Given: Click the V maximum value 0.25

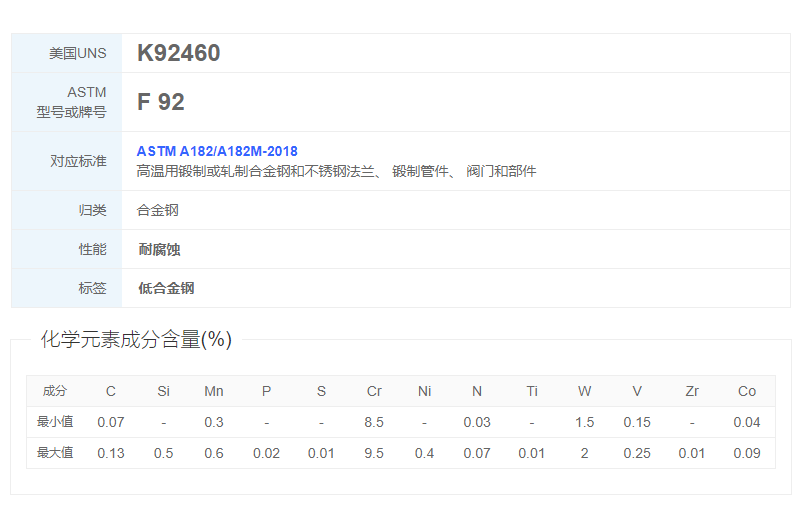Looking at the screenshot, I should point(637,453).
